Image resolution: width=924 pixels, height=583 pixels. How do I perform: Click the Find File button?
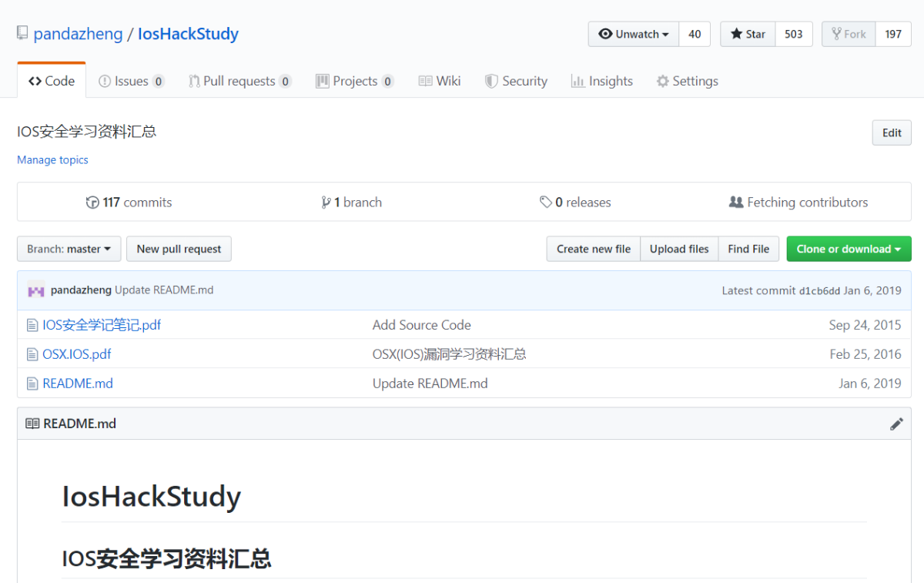(748, 249)
